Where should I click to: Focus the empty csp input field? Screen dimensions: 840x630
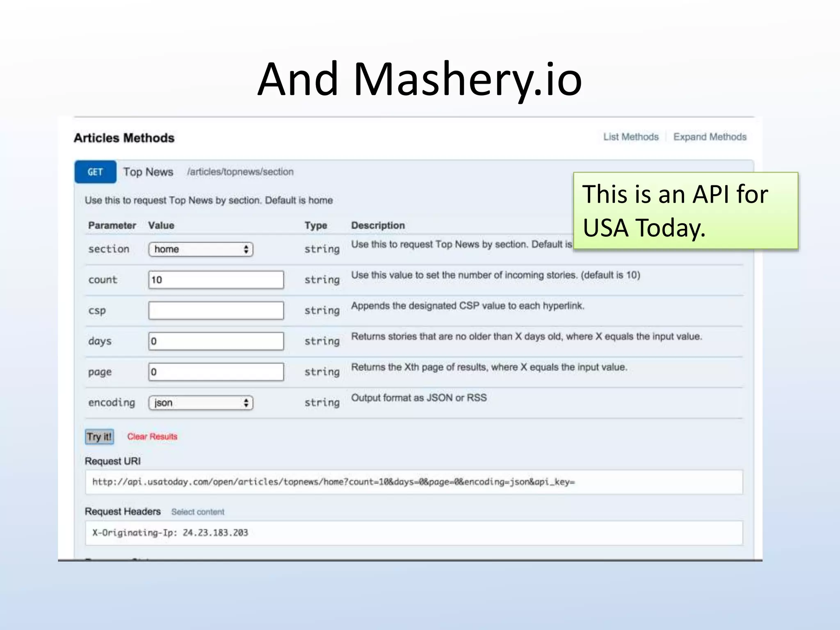pyautogui.click(x=216, y=310)
